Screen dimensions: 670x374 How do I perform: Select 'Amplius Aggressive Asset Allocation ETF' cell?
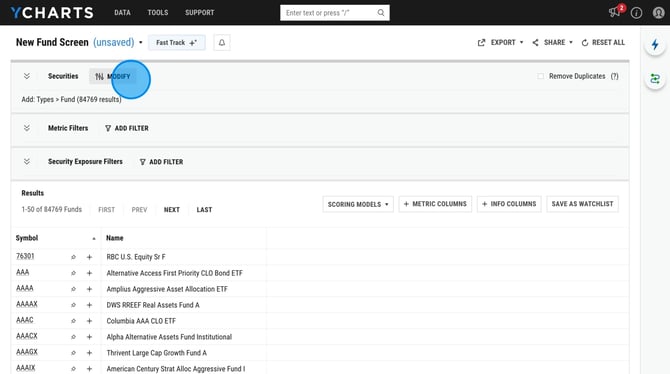pos(167,289)
